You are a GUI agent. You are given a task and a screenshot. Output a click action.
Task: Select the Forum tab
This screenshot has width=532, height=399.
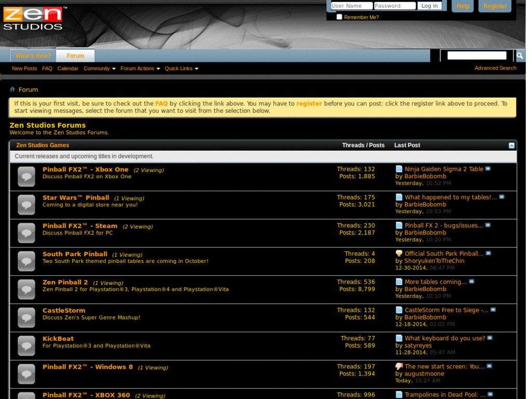75,56
